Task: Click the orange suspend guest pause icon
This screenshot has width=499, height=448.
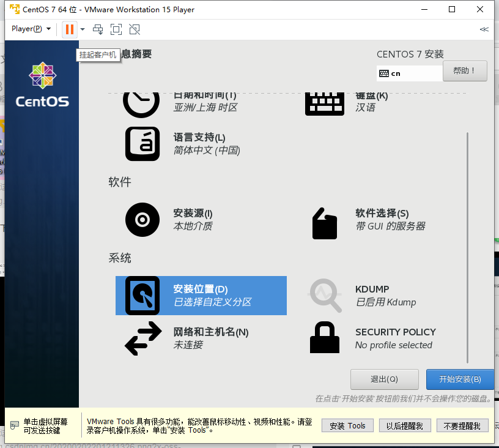Action: pyautogui.click(x=69, y=29)
